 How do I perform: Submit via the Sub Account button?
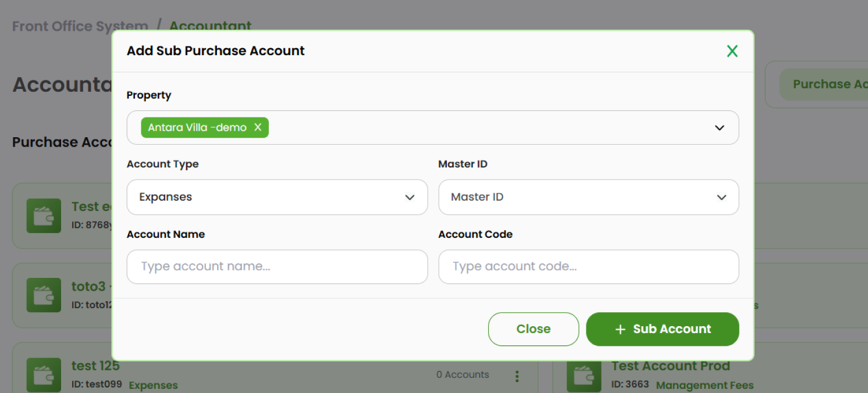[663, 329]
